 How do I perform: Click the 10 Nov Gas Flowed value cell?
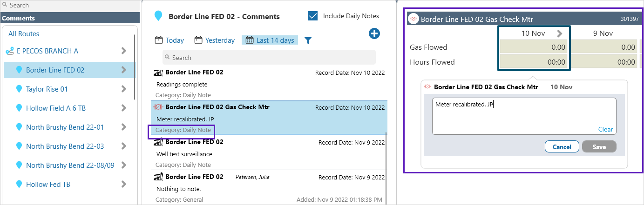[534, 47]
